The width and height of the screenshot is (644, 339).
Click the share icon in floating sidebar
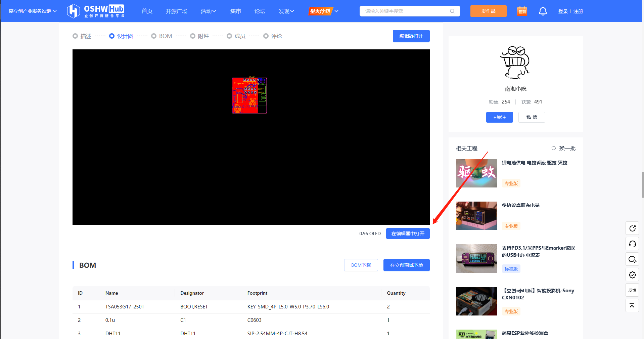(632, 228)
